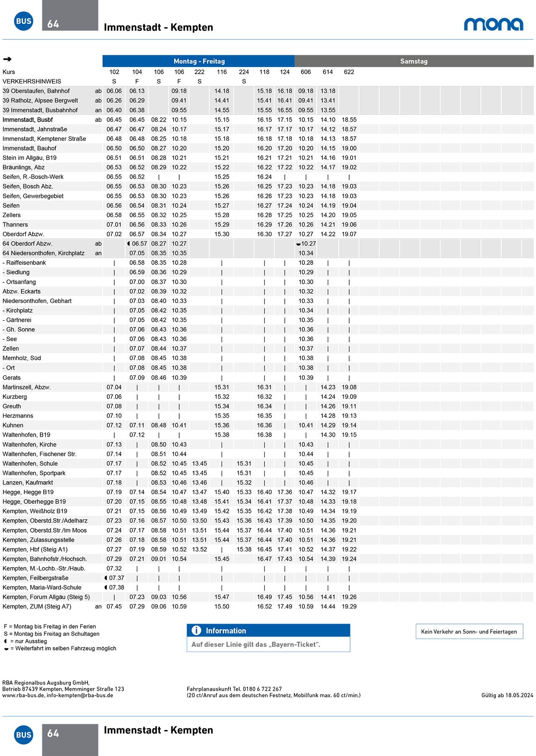Click time 07.45 arrival at Kempten ZUM
Viewport: 536px width, 756px height.
point(114,607)
